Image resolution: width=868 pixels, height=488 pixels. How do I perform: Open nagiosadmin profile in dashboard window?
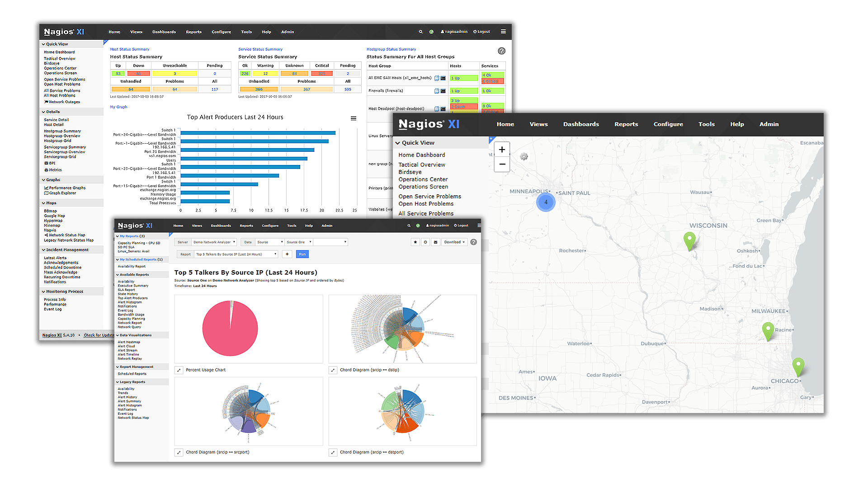[x=454, y=32]
